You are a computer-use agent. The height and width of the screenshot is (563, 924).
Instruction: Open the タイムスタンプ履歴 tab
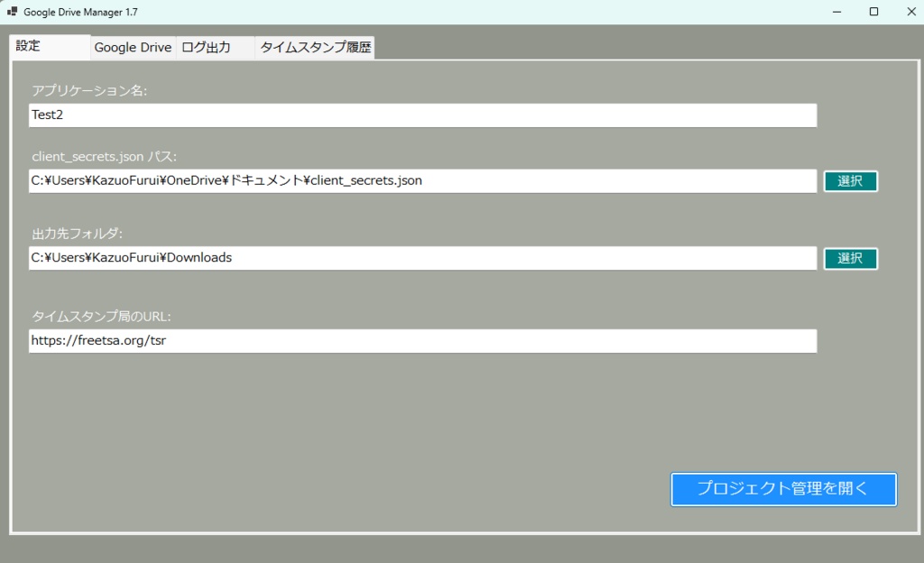(x=315, y=48)
